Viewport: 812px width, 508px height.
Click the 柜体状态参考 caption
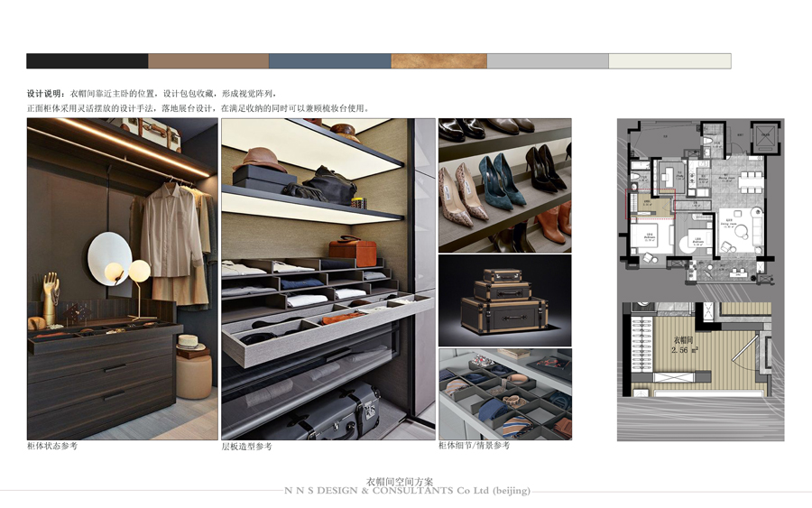[x=52, y=447]
